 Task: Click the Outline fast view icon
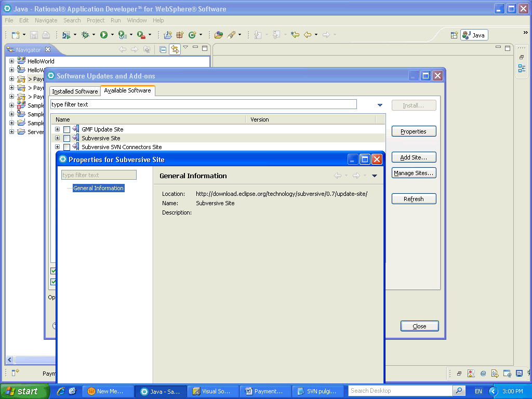522,68
